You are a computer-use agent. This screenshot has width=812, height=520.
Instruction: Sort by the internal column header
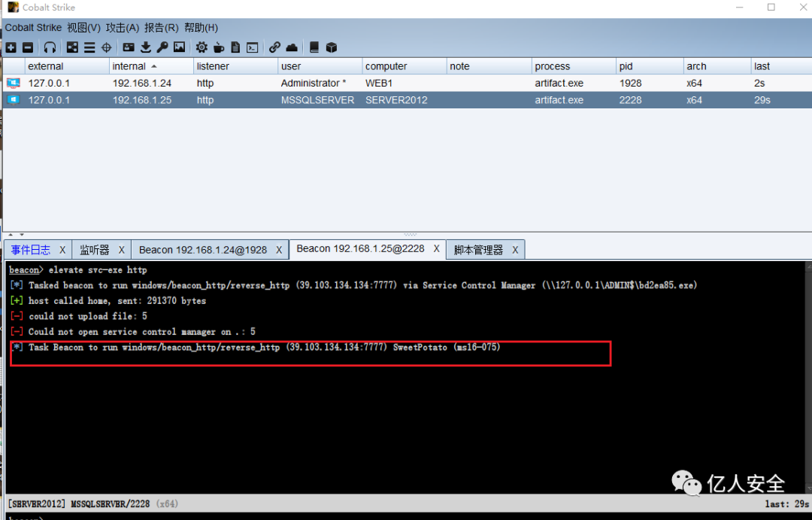[x=151, y=66]
